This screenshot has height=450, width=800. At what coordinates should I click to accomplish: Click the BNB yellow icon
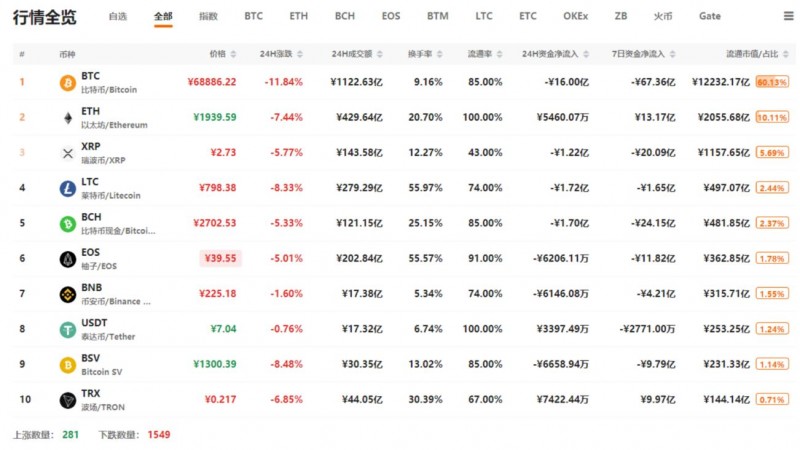pyautogui.click(x=67, y=294)
